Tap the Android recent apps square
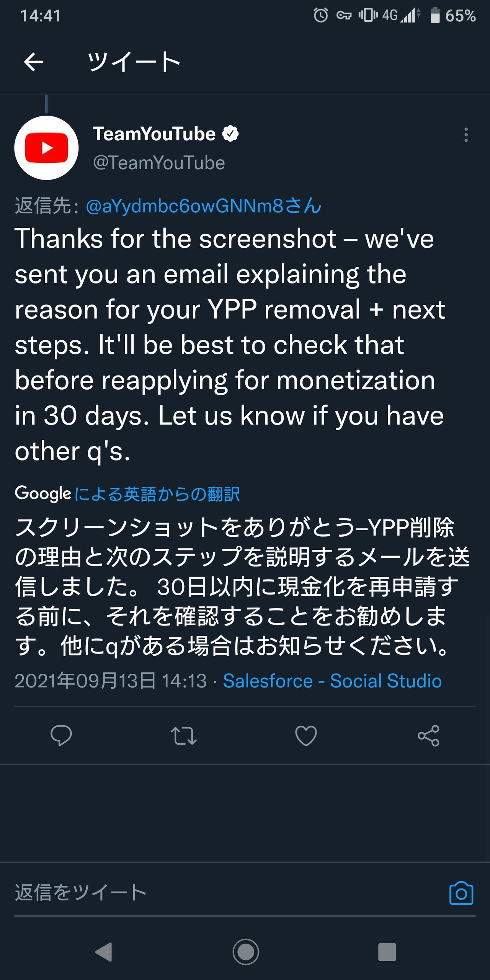490x980 pixels. click(387, 952)
